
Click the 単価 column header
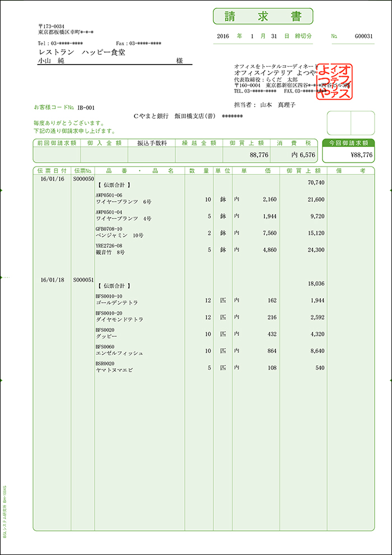(x=256, y=170)
